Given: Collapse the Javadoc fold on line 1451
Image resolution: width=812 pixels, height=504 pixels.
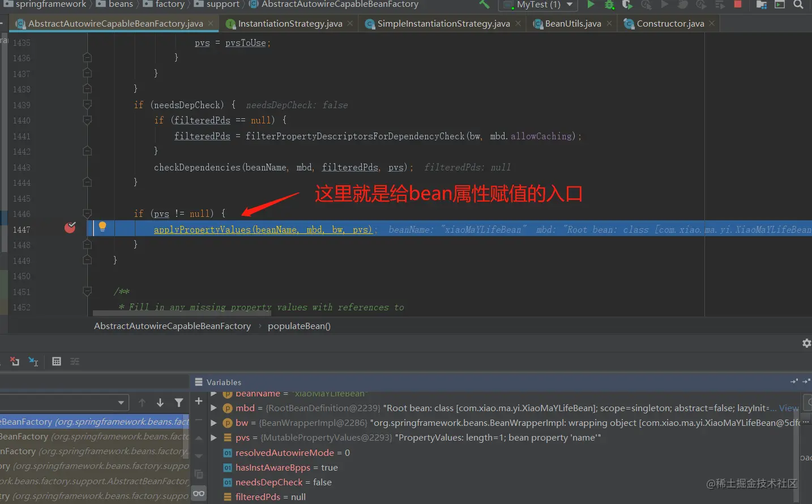Looking at the screenshot, I should [x=87, y=292].
